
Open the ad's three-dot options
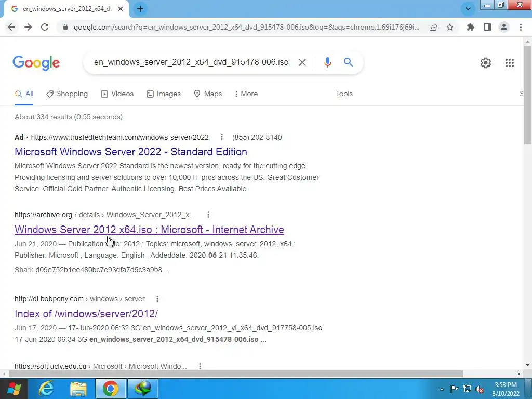pyautogui.click(x=221, y=137)
